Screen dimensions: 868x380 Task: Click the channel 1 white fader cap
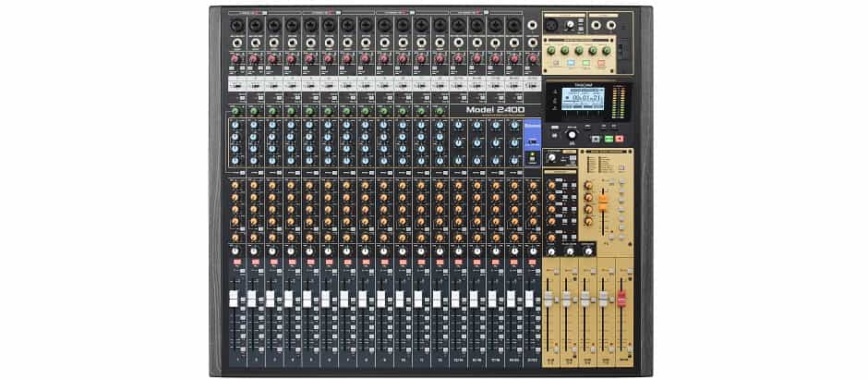pyautogui.click(x=234, y=300)
